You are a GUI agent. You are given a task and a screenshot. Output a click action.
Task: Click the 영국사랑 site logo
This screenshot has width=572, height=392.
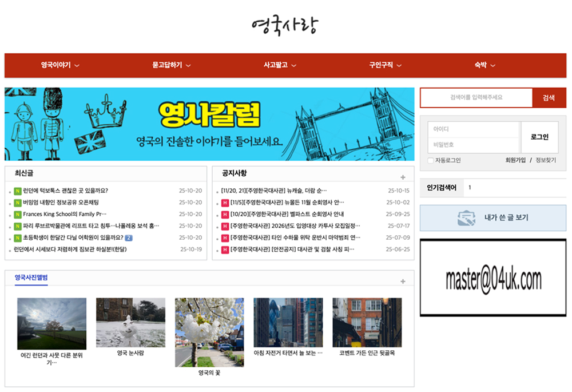click(x=284, y=26)
